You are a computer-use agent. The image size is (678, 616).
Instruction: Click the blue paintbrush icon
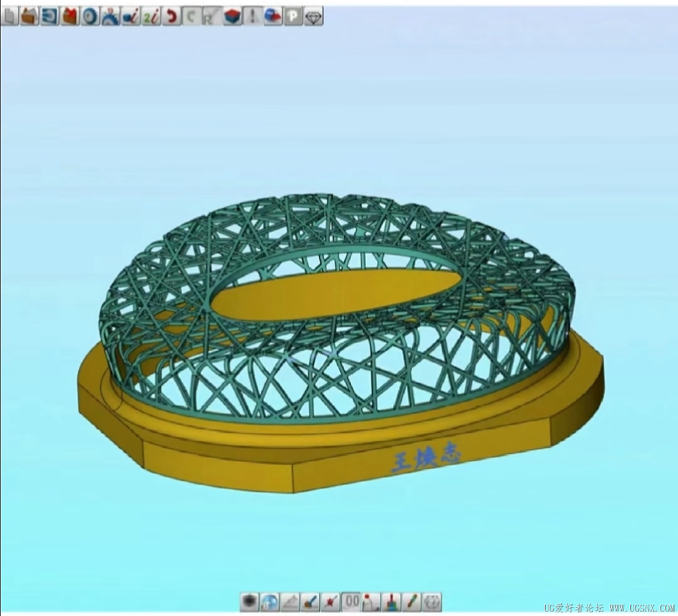point(310,602)
